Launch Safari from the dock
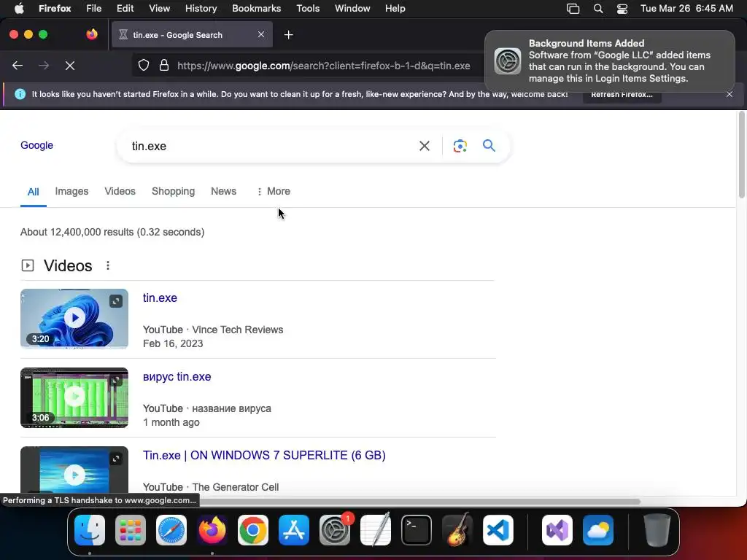Image resolution: width=747 pixels, height=560 pixels. [171, 530]
